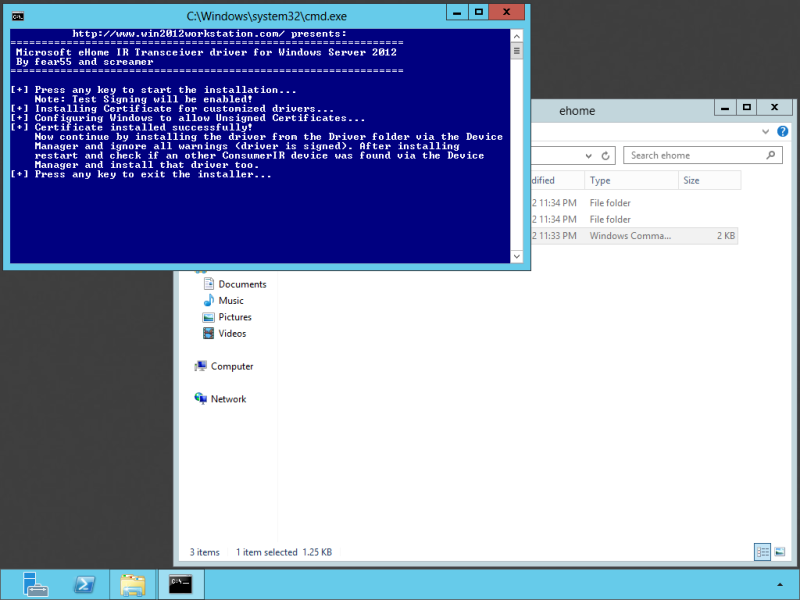Open File Explorer from the taskbar
Screen dimensions: 800x600
(133, 585)
